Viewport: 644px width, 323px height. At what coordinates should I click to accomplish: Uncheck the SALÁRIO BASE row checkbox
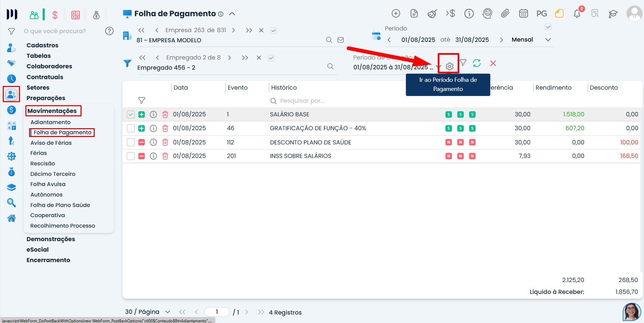tap(131, 114)
